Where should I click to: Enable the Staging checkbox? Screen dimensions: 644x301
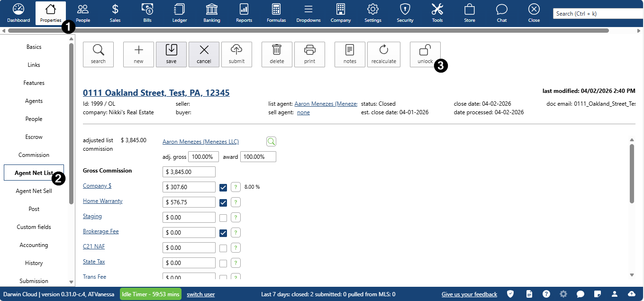pos(223,218)
